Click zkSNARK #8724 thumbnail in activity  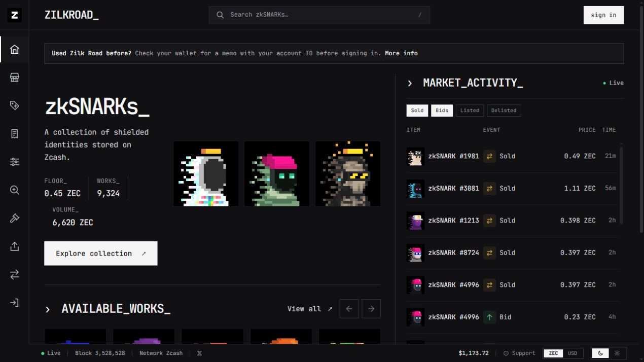tap(415, 252)
